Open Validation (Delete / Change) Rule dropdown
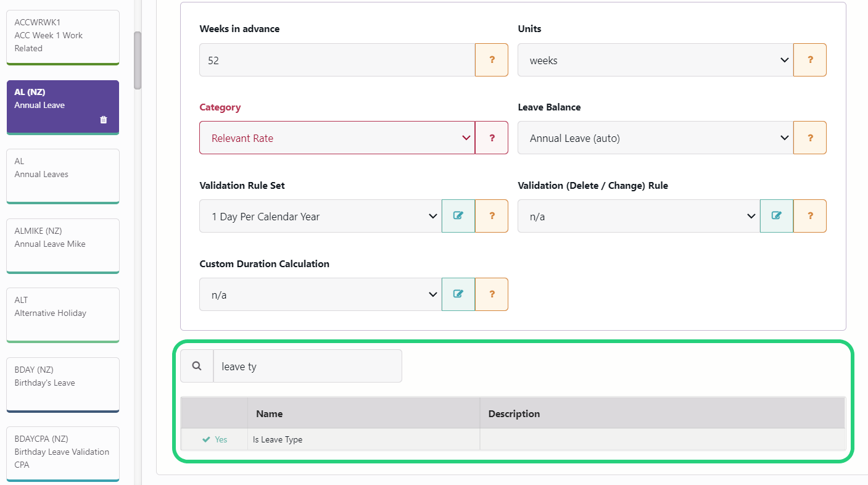 pyautogui.click(x=639, y=216)
